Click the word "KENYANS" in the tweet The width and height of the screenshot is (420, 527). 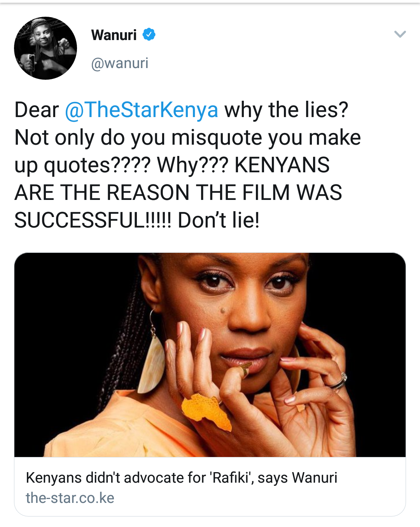[282, 165]
